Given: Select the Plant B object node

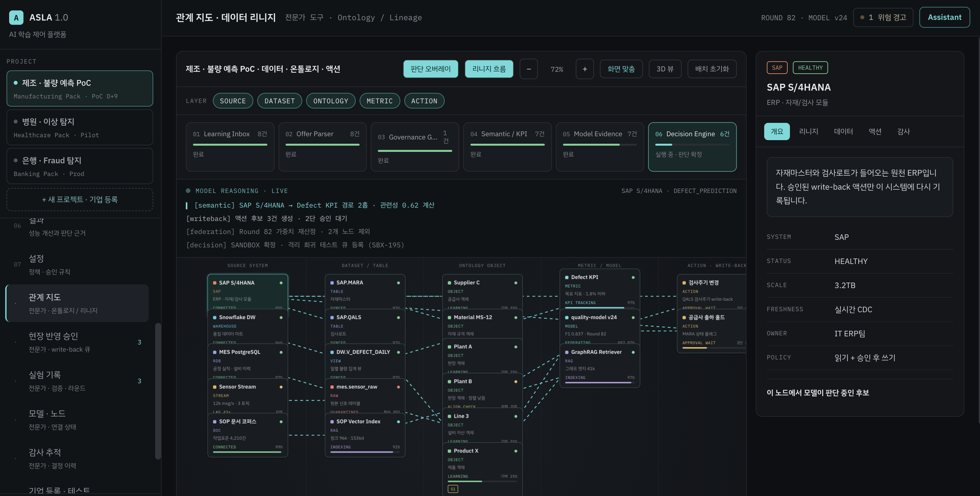Looking at the screenshot, I should pos(483,391).
